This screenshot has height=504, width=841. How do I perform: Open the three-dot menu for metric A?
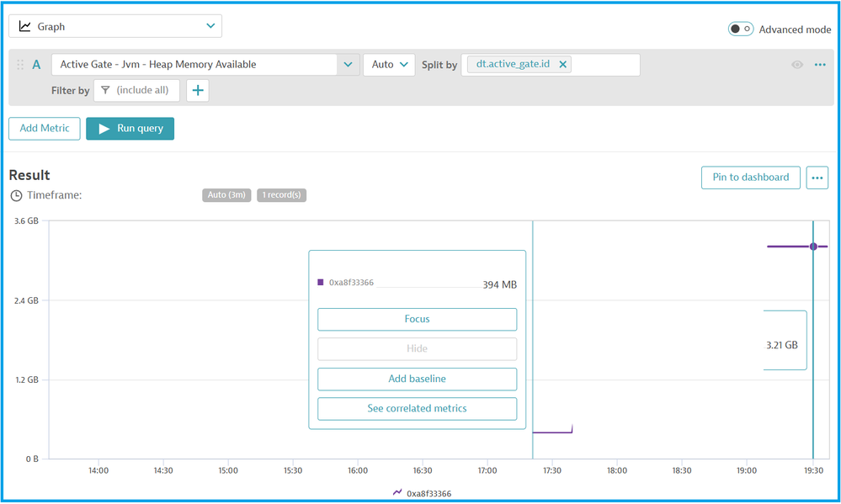820,65
